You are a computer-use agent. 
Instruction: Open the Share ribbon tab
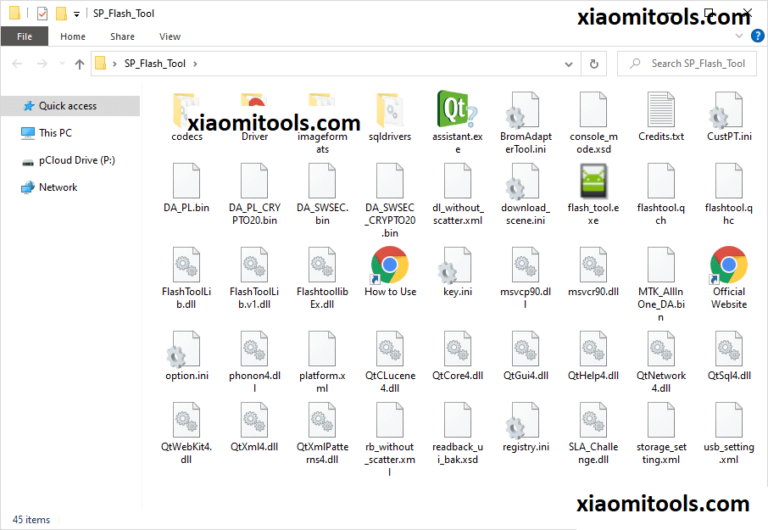tap(122, 37)
